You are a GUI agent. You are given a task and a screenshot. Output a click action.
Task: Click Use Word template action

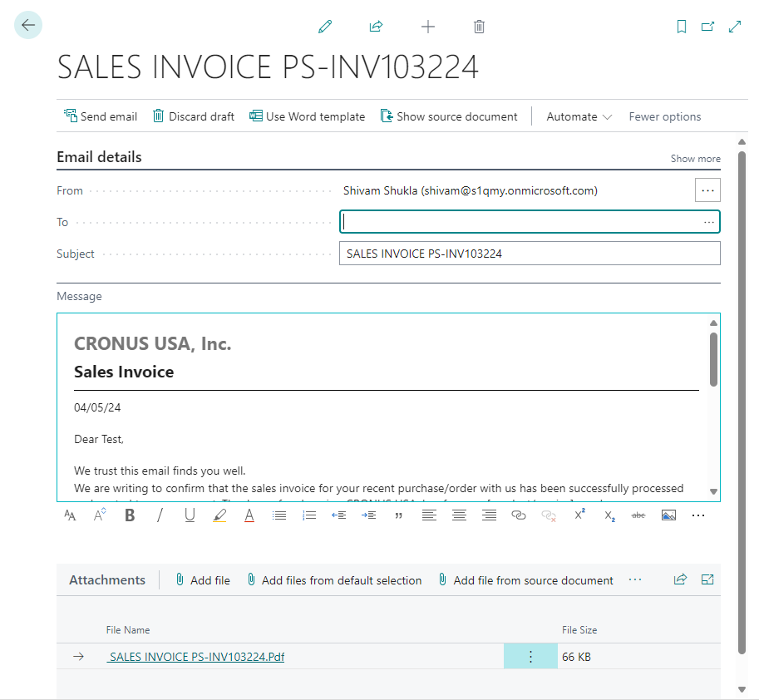pyautogui.click(x=307, y=116)
